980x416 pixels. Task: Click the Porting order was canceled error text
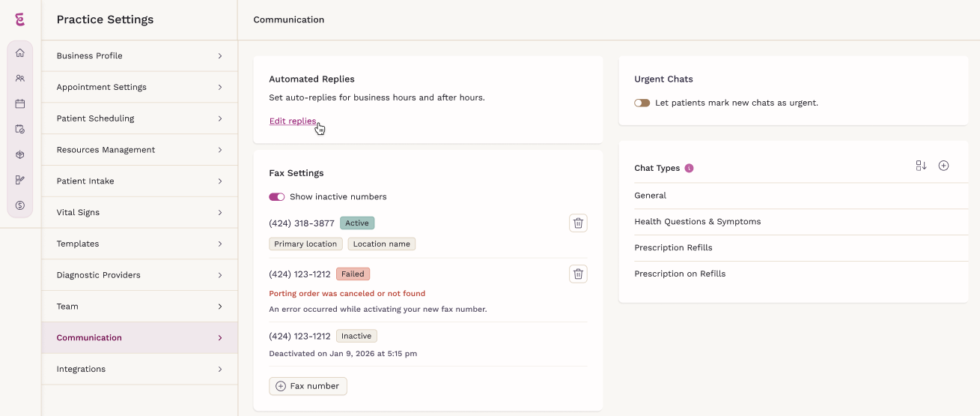[347, 294]
